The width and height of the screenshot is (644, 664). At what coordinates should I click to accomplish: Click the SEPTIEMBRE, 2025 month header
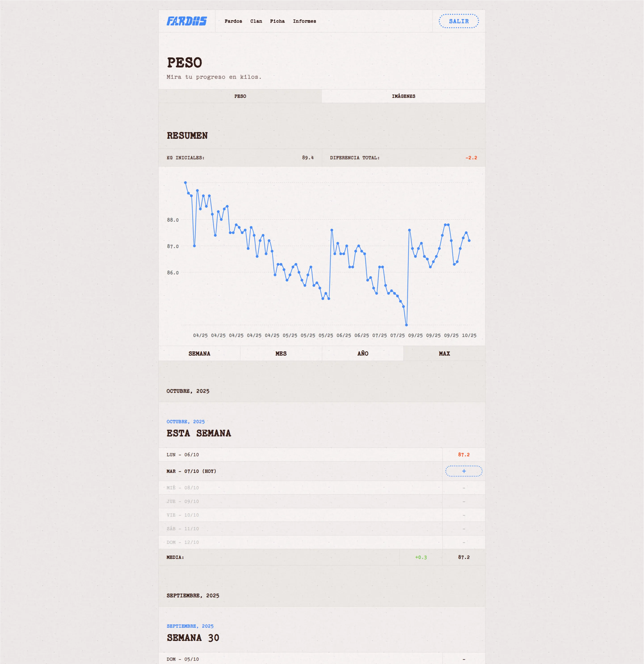pos(193,596)
